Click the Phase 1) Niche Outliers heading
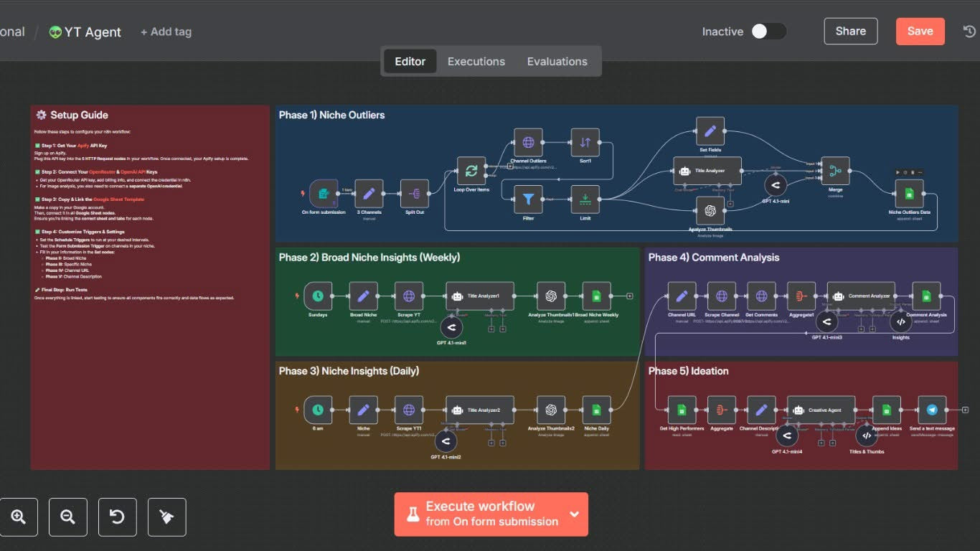Image resolution: width=980 pixels, height=551 pixels. 332,115
